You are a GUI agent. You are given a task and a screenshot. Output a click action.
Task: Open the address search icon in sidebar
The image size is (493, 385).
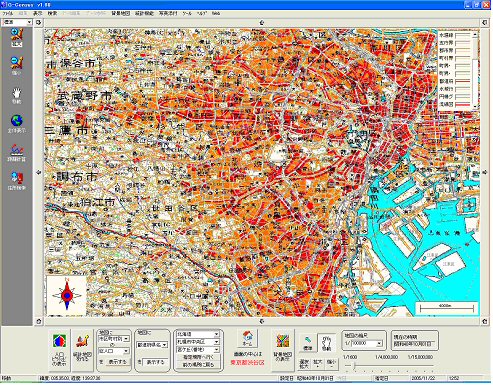pyautogui.click(x=17, y=181)
